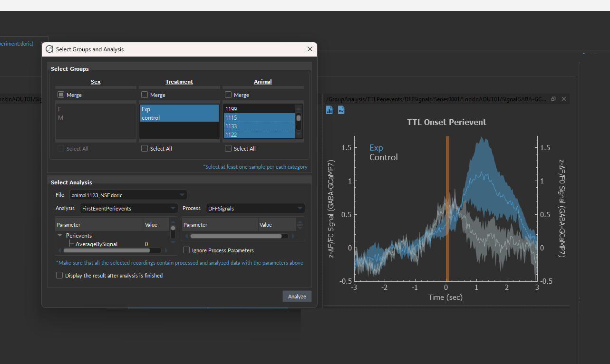Toggle the Merge checkbox under Treatment
The image size is (610, 364).
(145, 95)
